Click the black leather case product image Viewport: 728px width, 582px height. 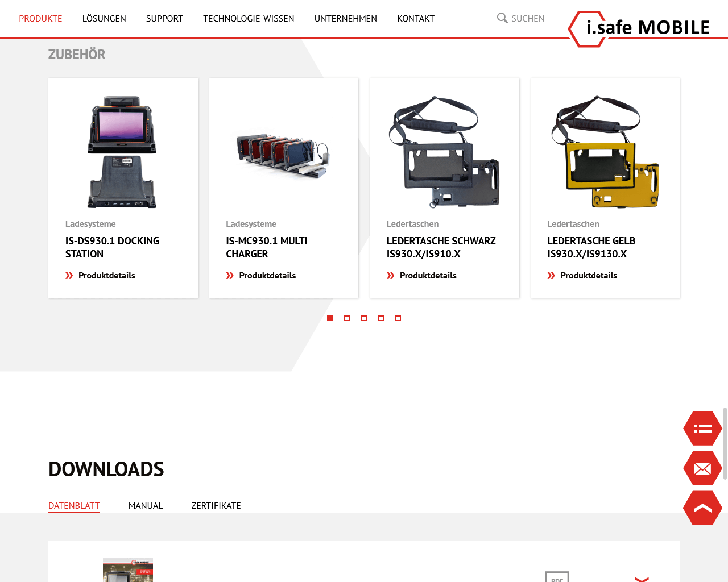pyautogui.click(x=444, y=152)
